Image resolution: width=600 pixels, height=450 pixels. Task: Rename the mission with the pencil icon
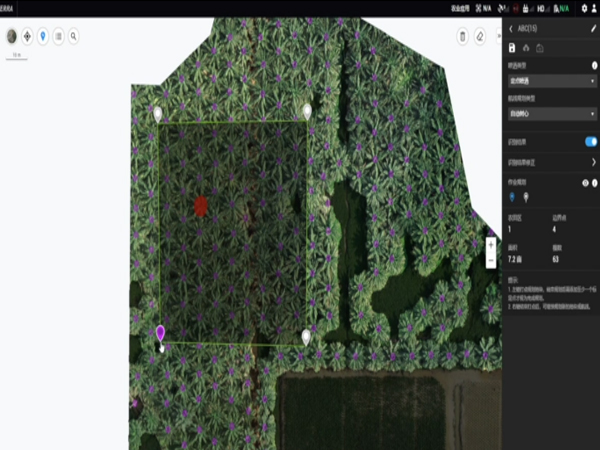593,28
